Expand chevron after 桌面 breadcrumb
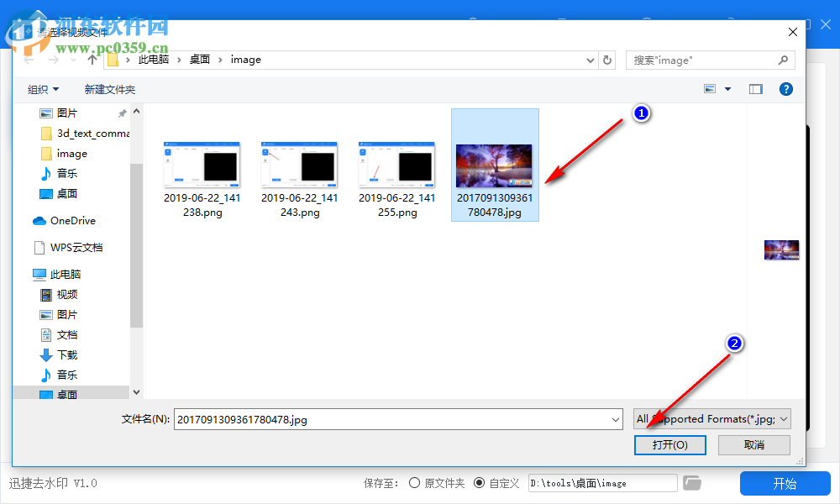 pyautogui.click(x=220, y=60)
